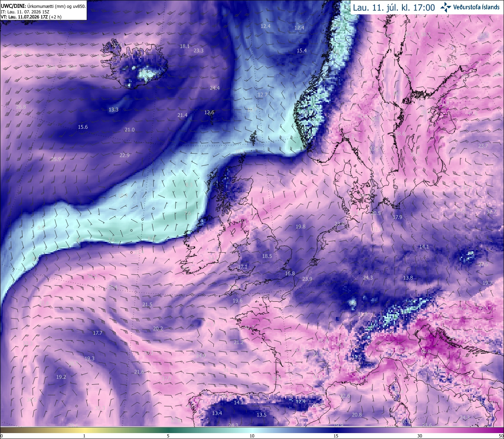Select the 24.4 value southeast of Iceland

215,88
